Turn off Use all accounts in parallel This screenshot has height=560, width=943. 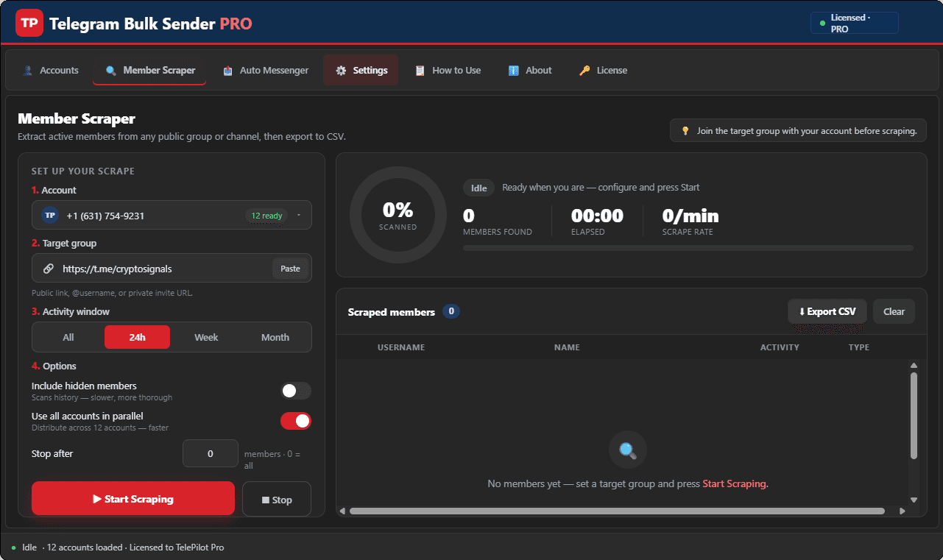[296, 421]
